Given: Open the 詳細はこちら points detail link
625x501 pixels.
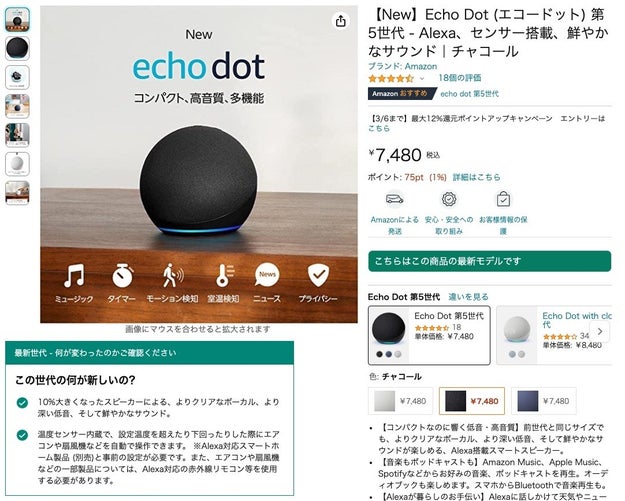Looking at the screenshot, I should pos(476,177).
